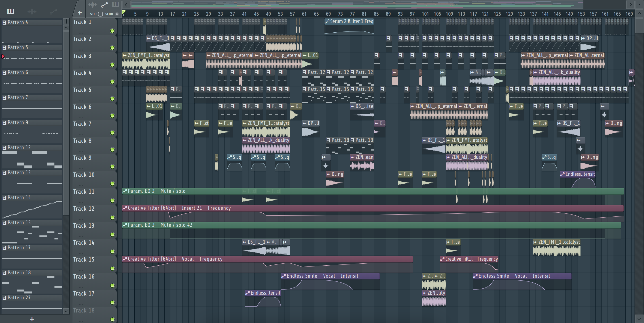Click icon of ZEN..ean clip on Track 9
644x323 pixels.
click(x=352, y=157)
